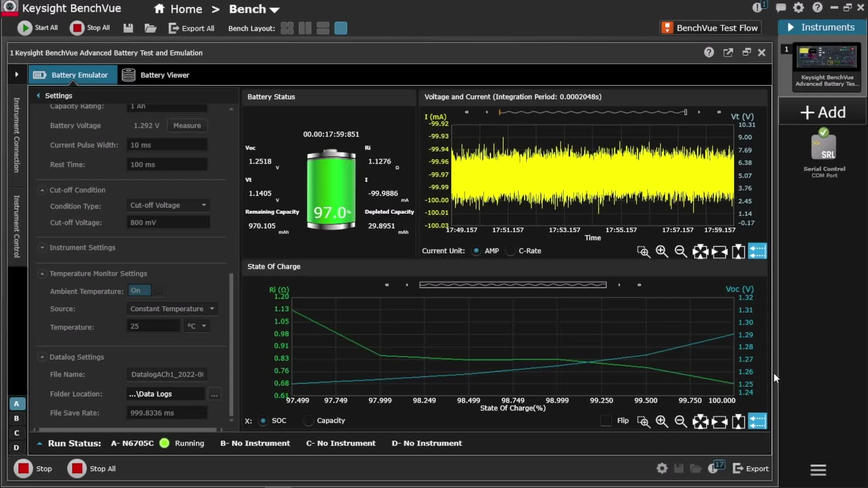Autoscale vertically on Voltage chart
The height and width of the screenshot is (488, 868).
(738, 251)
